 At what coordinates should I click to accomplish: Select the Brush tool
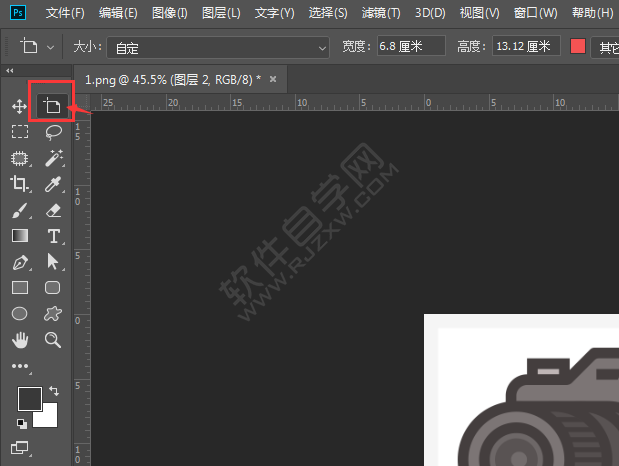[x=19, y=210]
